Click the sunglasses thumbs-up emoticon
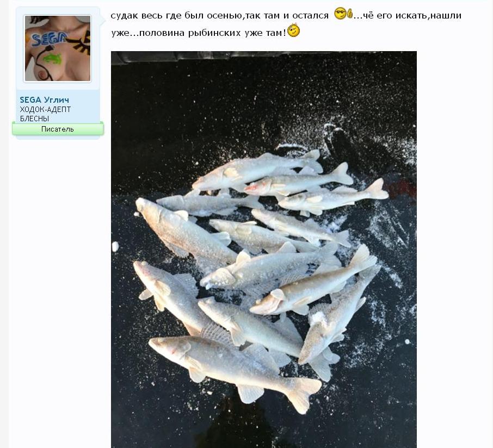Screen dimensions: 493x448 (x=343, y=14)
